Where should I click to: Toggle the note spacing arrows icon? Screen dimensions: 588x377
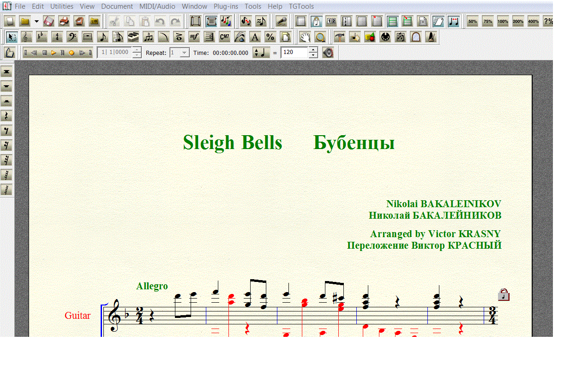tap(453, 21)
